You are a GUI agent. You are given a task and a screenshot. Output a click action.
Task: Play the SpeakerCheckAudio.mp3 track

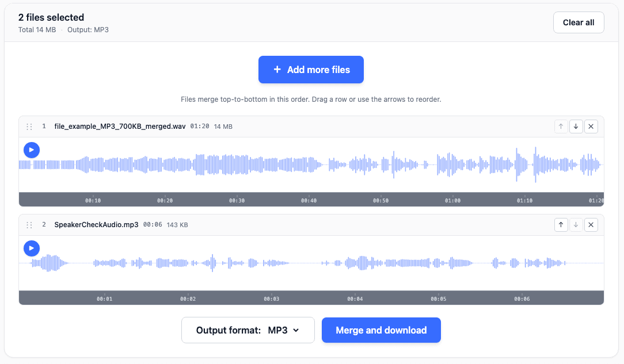tap(32, 248)
